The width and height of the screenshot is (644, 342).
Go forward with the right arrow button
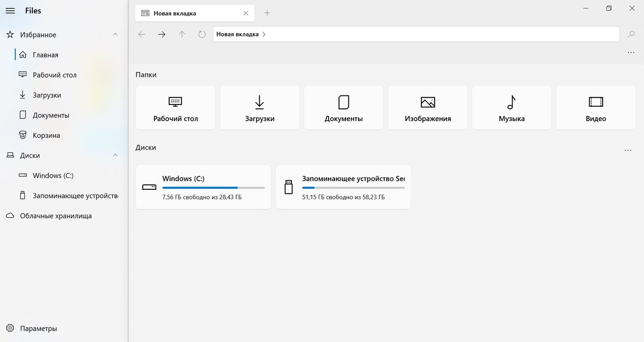pos(162,34)
